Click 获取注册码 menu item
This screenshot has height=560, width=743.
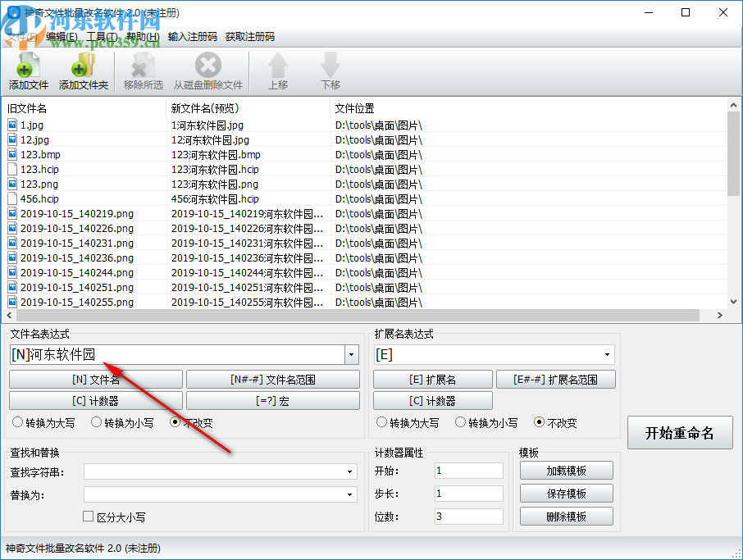point(250,37)
